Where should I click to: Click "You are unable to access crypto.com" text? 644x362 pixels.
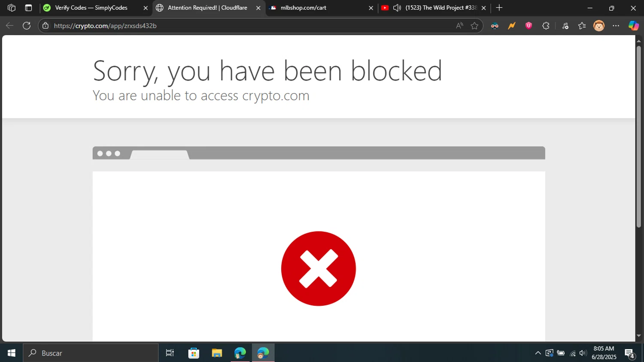(201, 95)
